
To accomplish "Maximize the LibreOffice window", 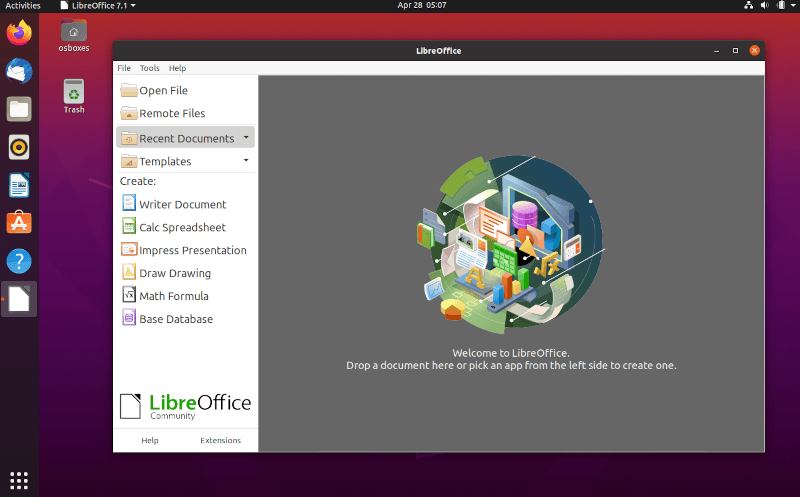I will tap(735, 51).
